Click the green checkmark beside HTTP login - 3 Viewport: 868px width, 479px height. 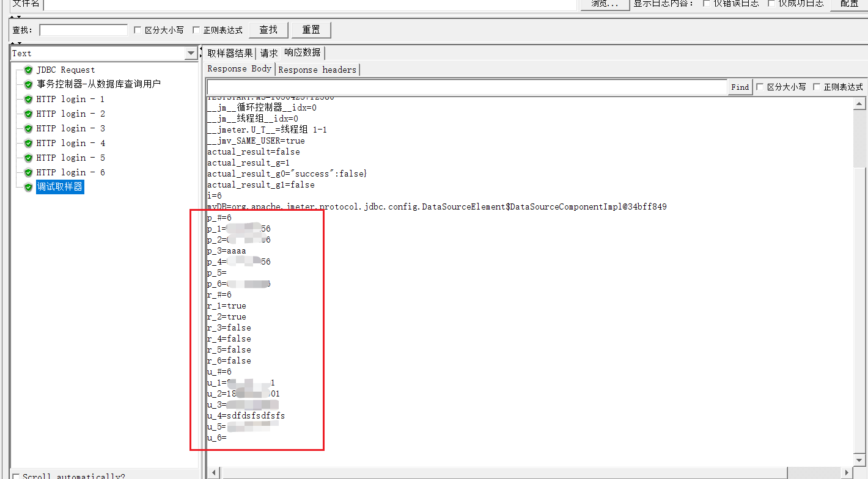click(28, 128)
